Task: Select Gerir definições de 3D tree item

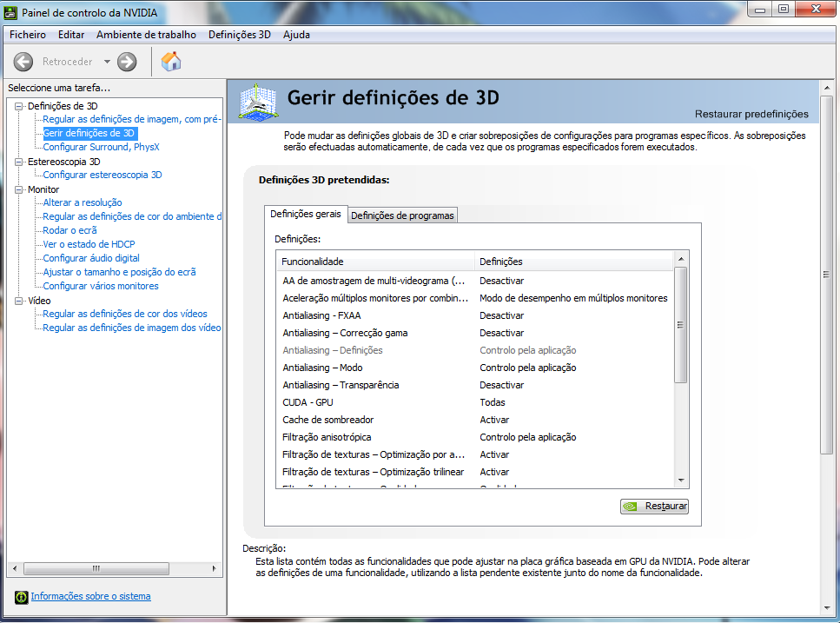Action: (x=89, y=133)
